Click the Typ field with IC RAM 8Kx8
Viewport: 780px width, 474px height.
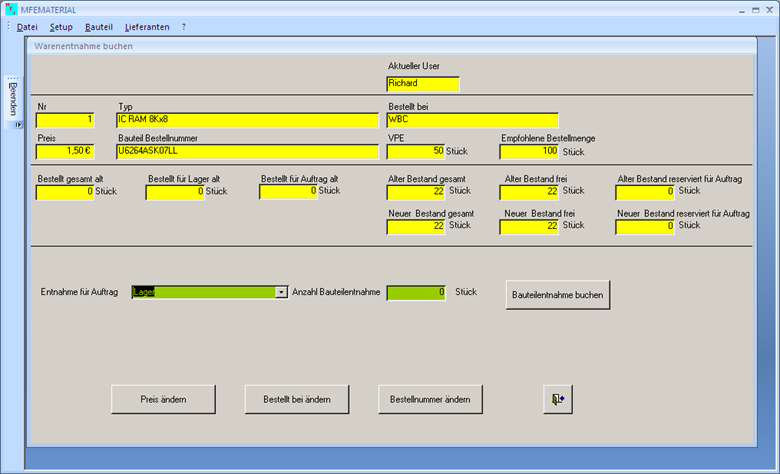pyautogui.click(x=247, y=120)
